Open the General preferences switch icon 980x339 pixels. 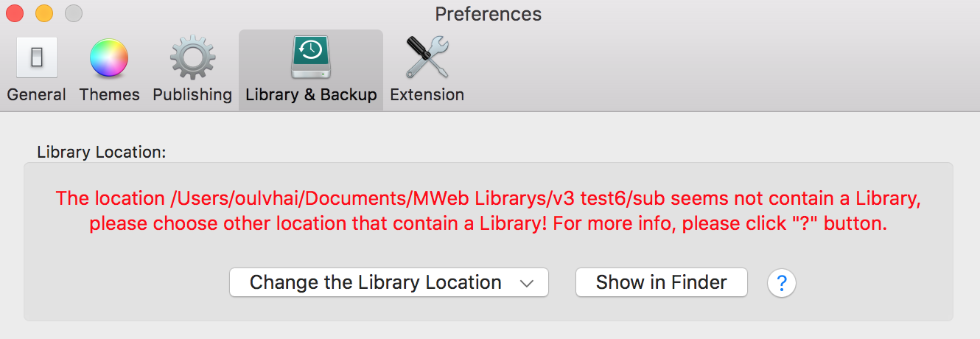pyautogui.click(x=36, y=57)
